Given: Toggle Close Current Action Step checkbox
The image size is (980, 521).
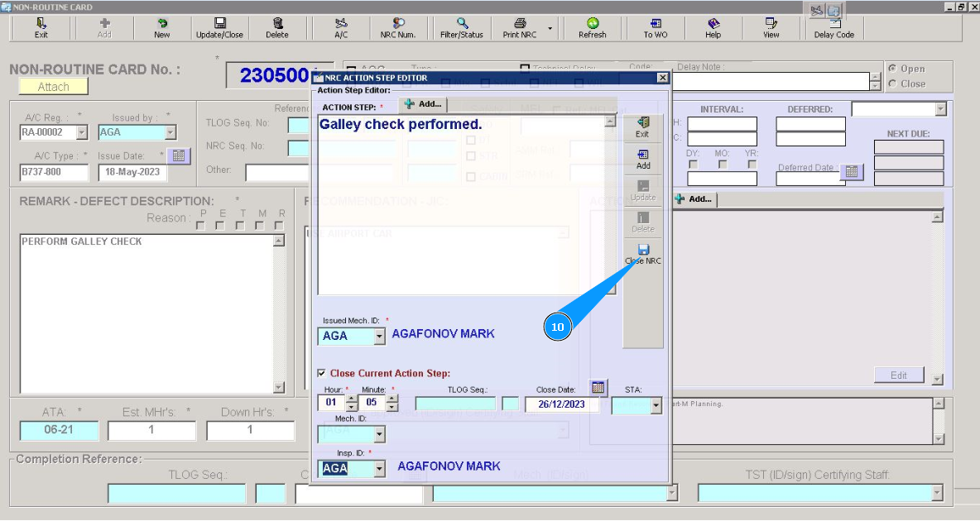Looking at the screenshot, I should pos(321,373).
